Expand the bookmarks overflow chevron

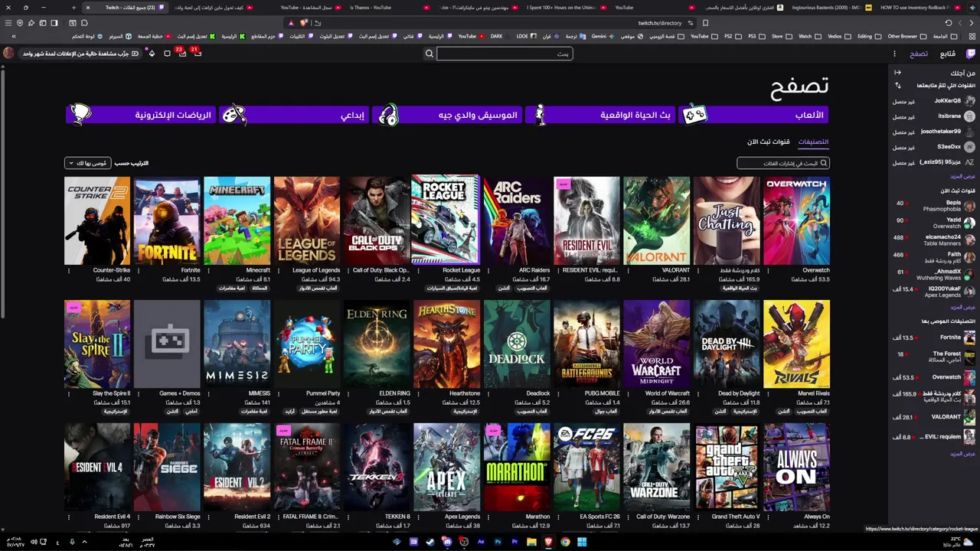coord(14,36)
